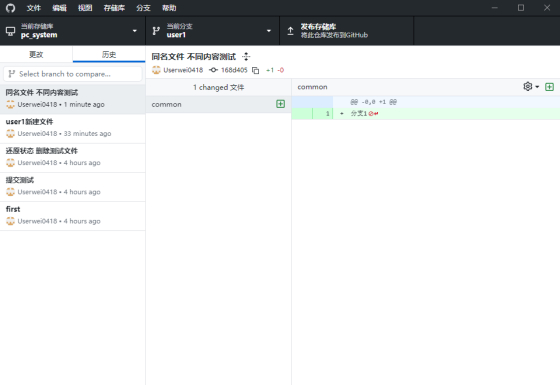The image size is (560, 385).
Task: Select the common file in changed files
Action: pos(219,104)
